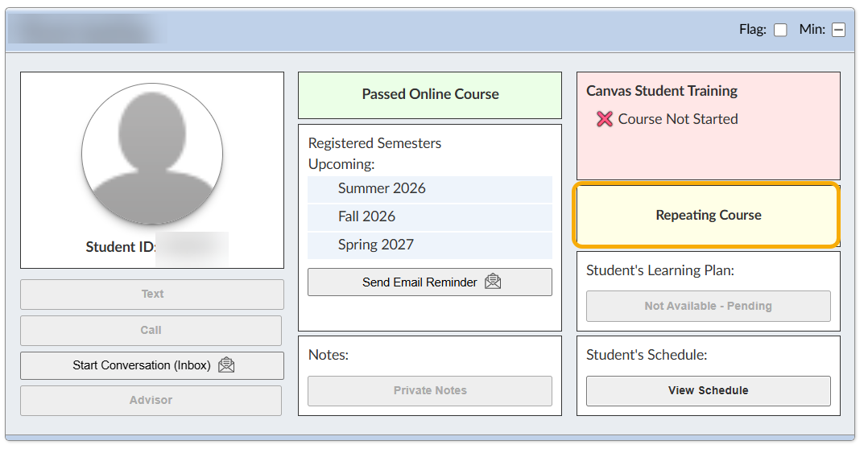Click the Not Available - Pending button

(708, 307)
